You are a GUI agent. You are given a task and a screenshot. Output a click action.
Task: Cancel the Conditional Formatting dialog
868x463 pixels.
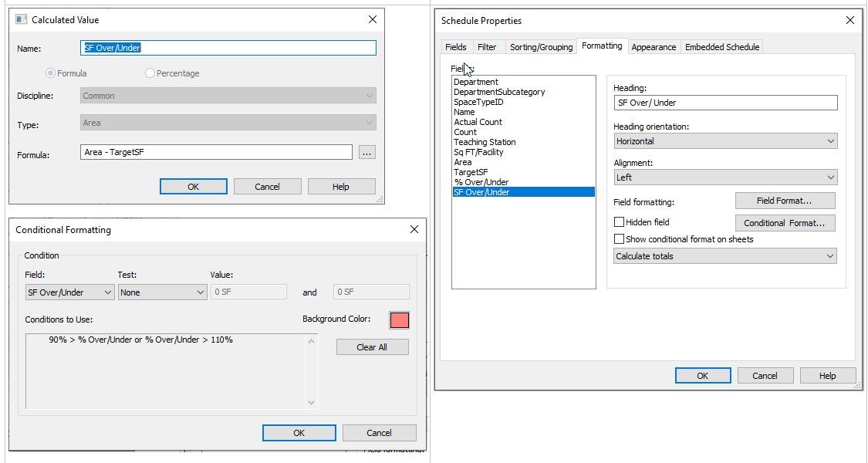[379, 433]
